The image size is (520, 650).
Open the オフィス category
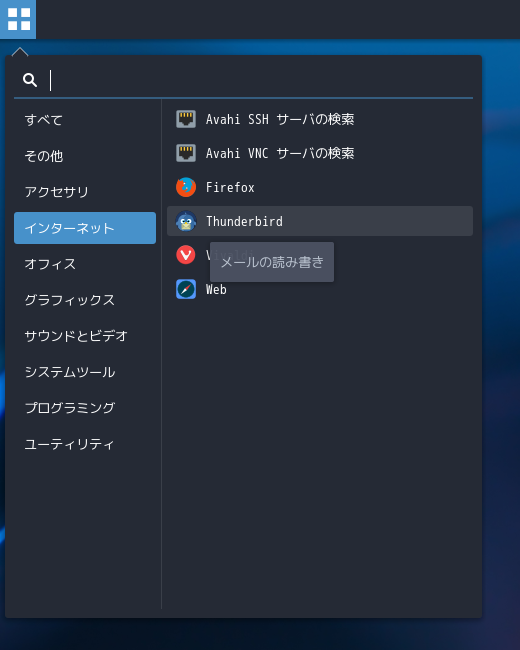click(x=85, y=264)
